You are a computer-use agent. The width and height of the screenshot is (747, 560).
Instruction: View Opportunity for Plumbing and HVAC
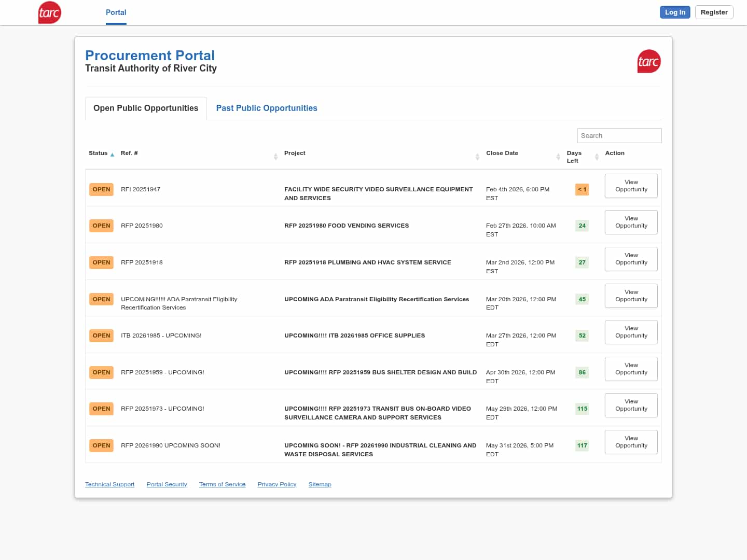pos(631,259)
